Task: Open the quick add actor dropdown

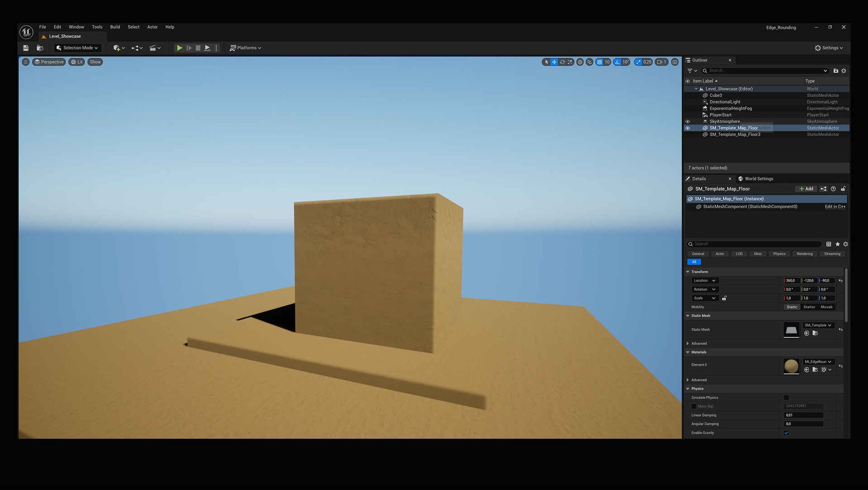Action: [x=119, y=48]
